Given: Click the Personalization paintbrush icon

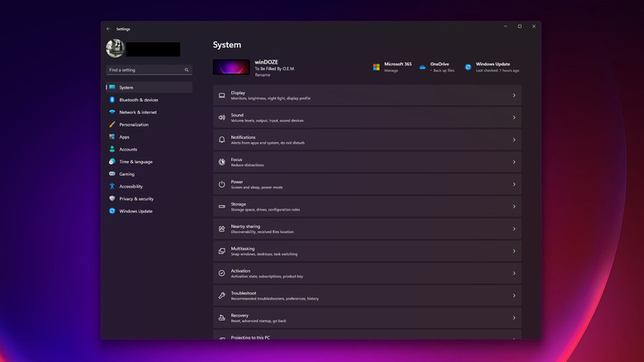Looking at the screenshot, I should (x=111, y=125).
